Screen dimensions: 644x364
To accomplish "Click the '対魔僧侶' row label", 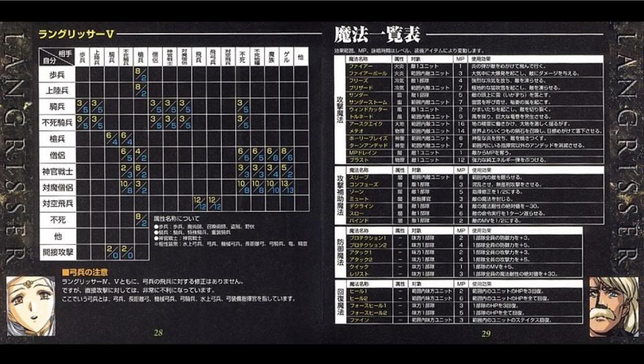I will 57,187.
